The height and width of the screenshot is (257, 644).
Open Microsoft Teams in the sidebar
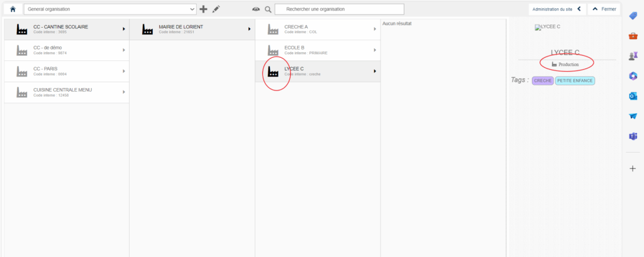(x=633, y=136)
